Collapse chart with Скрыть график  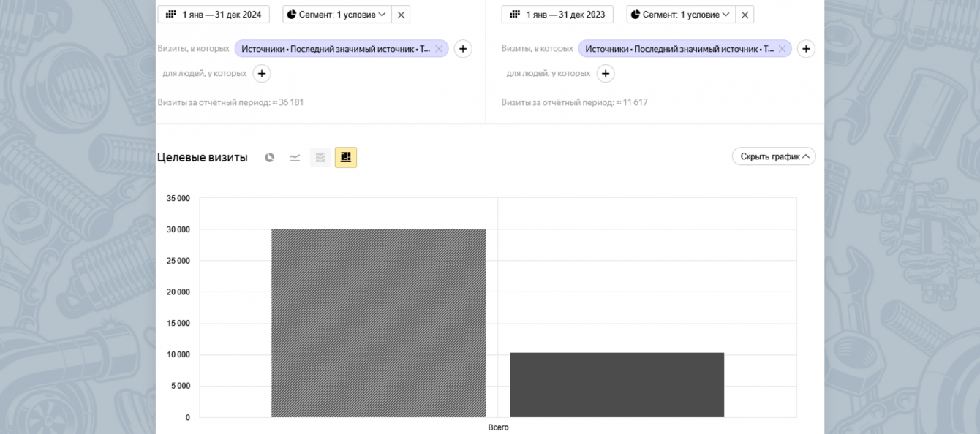tap(774, 156)
